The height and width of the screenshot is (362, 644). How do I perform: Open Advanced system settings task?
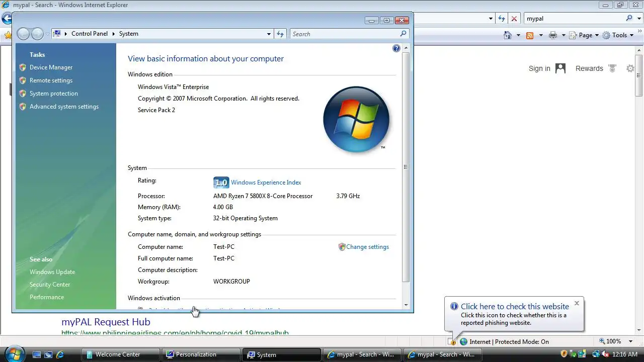click(x=64, y=107)
